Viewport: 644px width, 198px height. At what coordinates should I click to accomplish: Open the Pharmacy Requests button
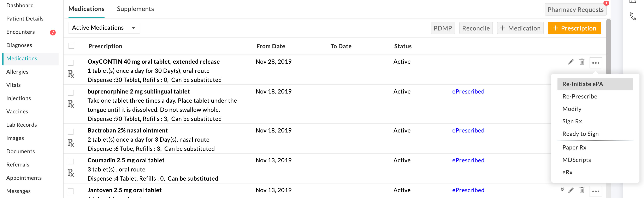point(575,10)
